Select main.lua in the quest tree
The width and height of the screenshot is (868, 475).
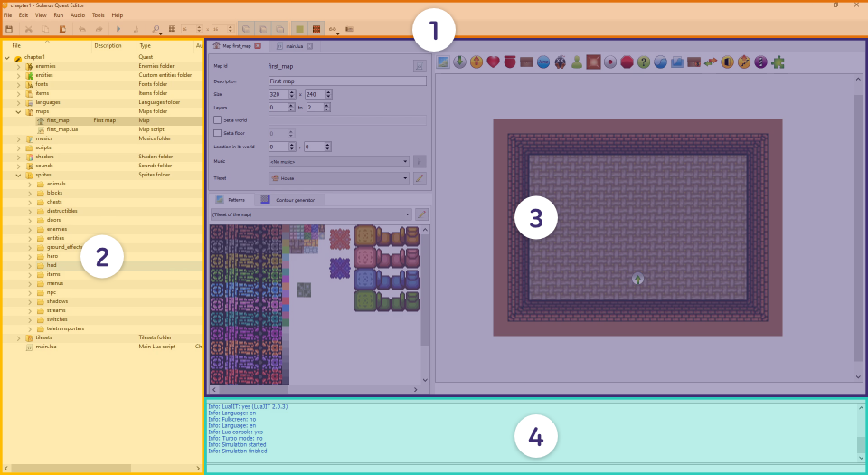[46, 347]
